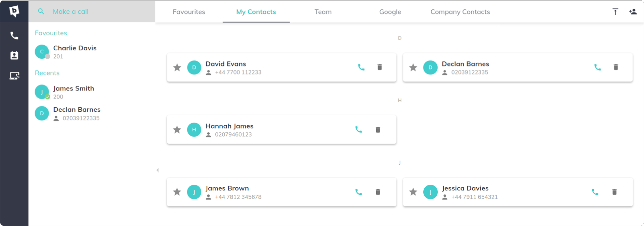The width and height of the screenshot is (644, 226).
Task: Open the screen devices sidebar icon
Action: 14,76
